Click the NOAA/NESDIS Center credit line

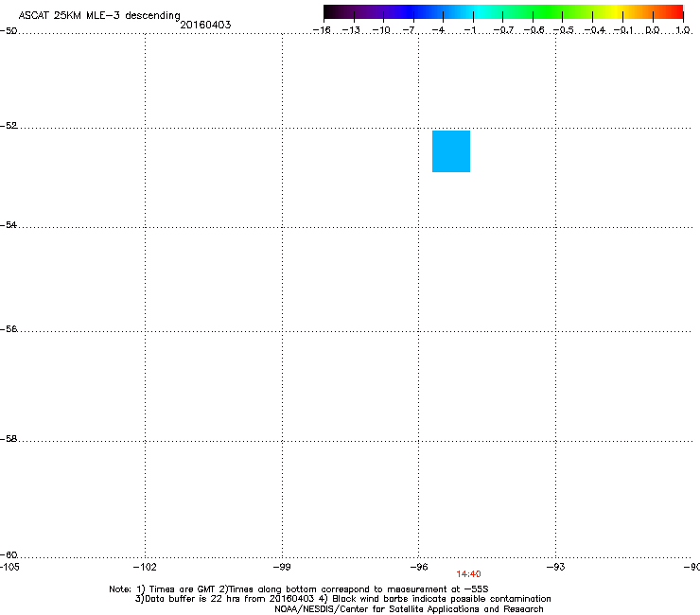tap(409, 609)
